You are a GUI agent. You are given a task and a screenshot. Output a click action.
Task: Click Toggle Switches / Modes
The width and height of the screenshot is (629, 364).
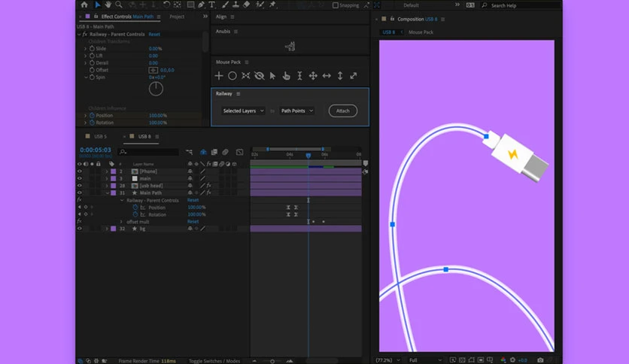point(214,361)
